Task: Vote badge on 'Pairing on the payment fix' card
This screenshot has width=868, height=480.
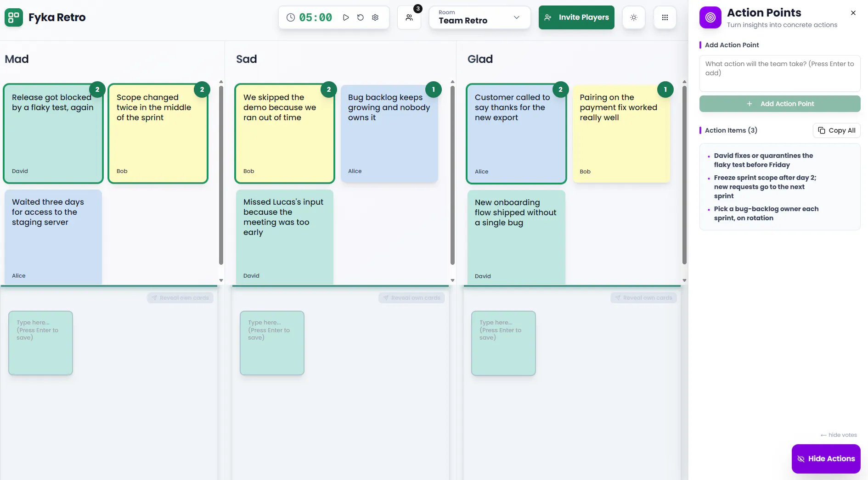Action: point(665,89)
